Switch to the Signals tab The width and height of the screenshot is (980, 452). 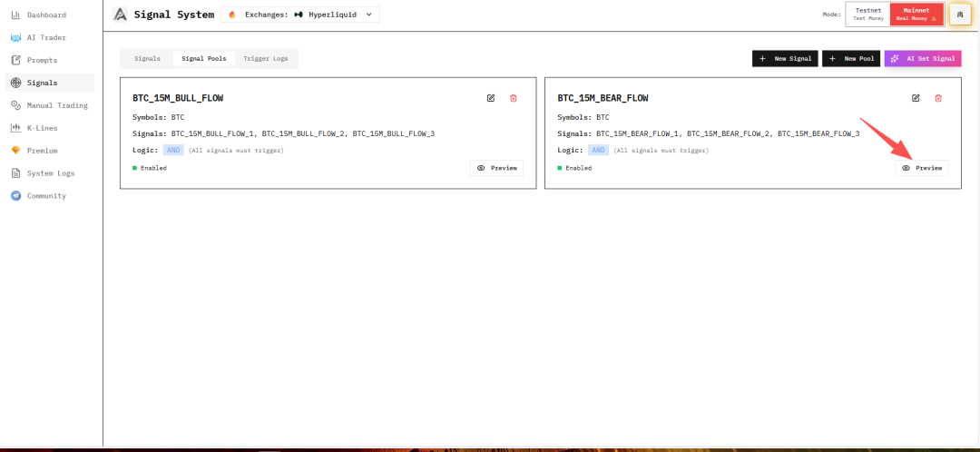pos(148,58)
